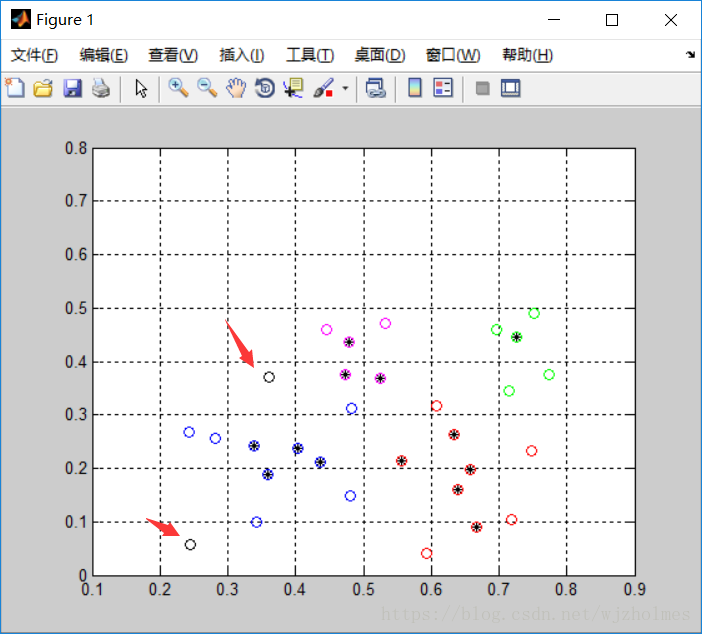
Task: Click the Link Plot icon
Action: [x=376, y=88]
